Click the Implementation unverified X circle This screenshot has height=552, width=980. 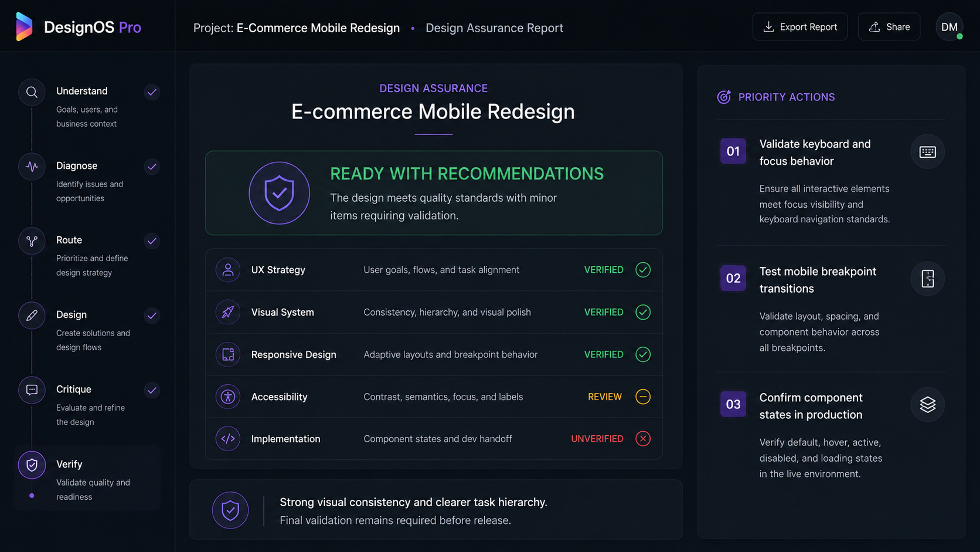tap(643, 439)
